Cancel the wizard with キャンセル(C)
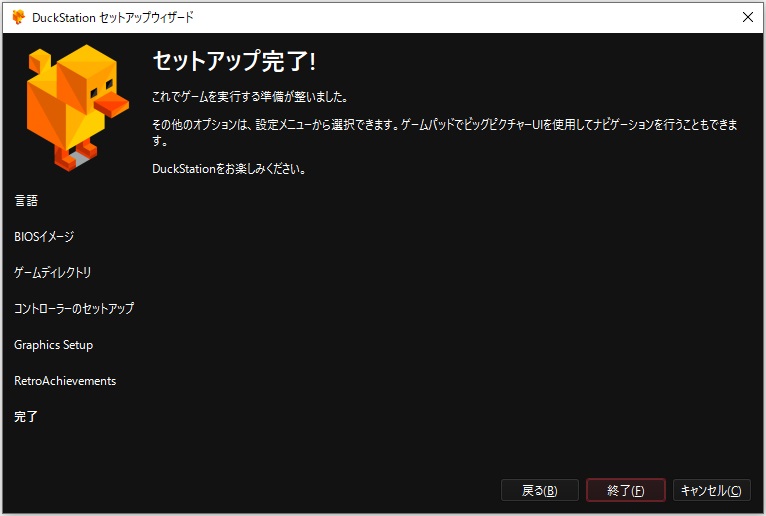This screenshot has width=766, height=516. tap(711, 490)
